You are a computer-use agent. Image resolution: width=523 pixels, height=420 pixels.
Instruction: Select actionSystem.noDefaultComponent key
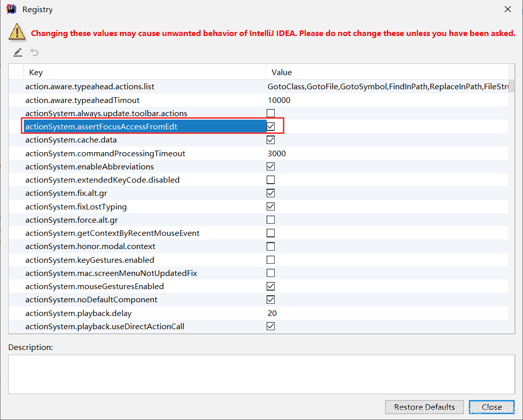(91, 300)
